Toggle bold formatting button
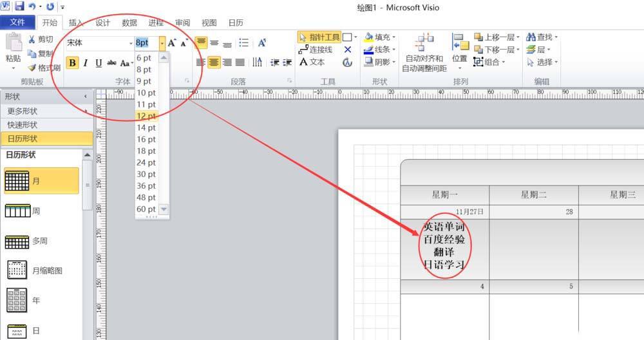This screenshot has width=644, height=340. click(72, 63)
